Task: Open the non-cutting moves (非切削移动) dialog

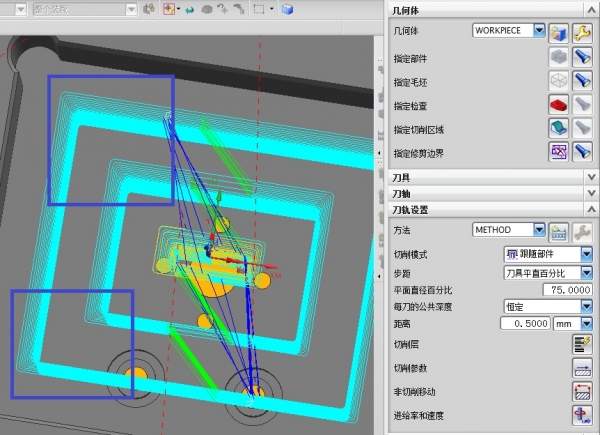Action: 582,391
